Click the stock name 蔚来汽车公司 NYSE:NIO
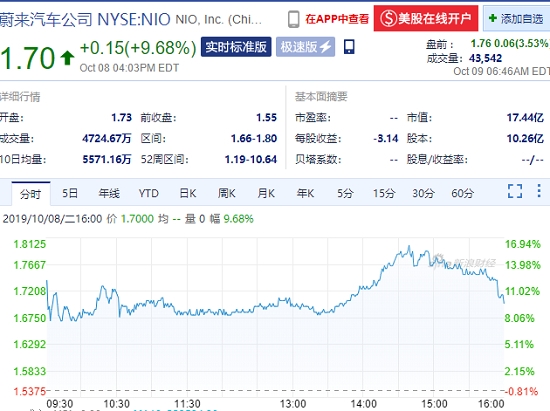The image size is (550, 411). point(85,19)
